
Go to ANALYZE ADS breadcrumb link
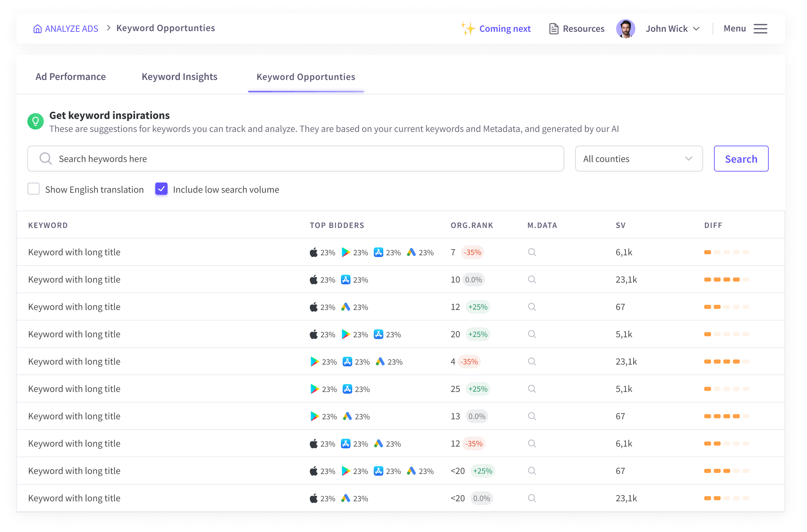click(72, 29)
